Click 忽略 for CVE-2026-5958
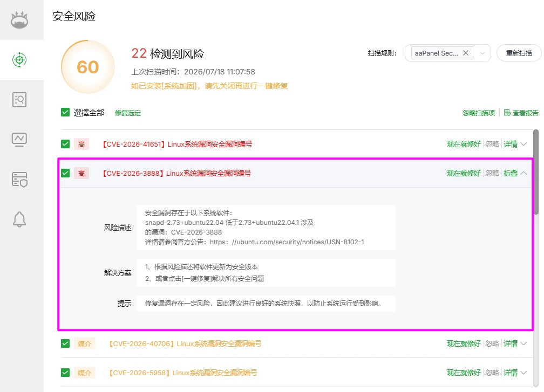Image resolution: width=544 pixels, height=392 pixels. pyautogui.click(x=492, y=373)
